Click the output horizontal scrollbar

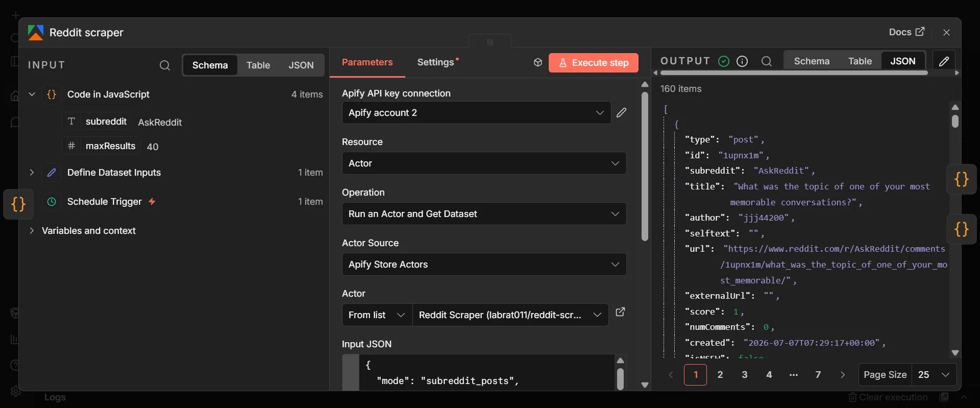pos(794,73)
